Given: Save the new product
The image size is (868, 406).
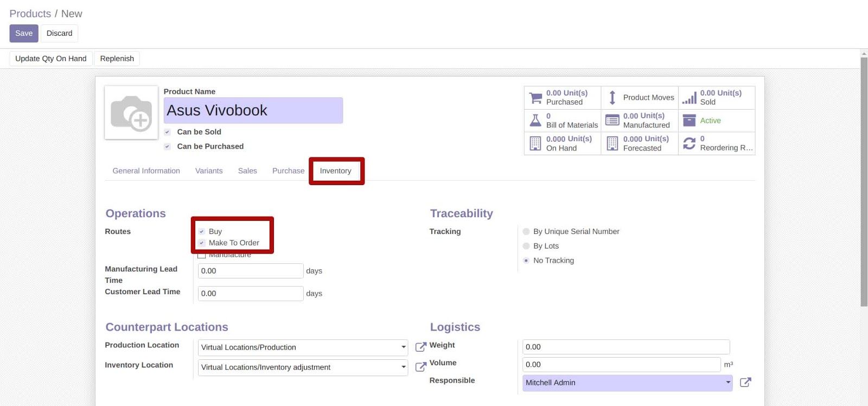Looking at the screenshot, I should pos(24,33).
